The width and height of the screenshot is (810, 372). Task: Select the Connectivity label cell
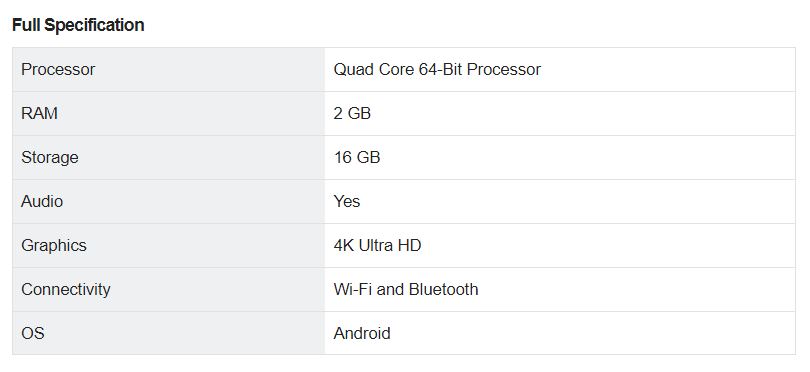coord(168,289)
